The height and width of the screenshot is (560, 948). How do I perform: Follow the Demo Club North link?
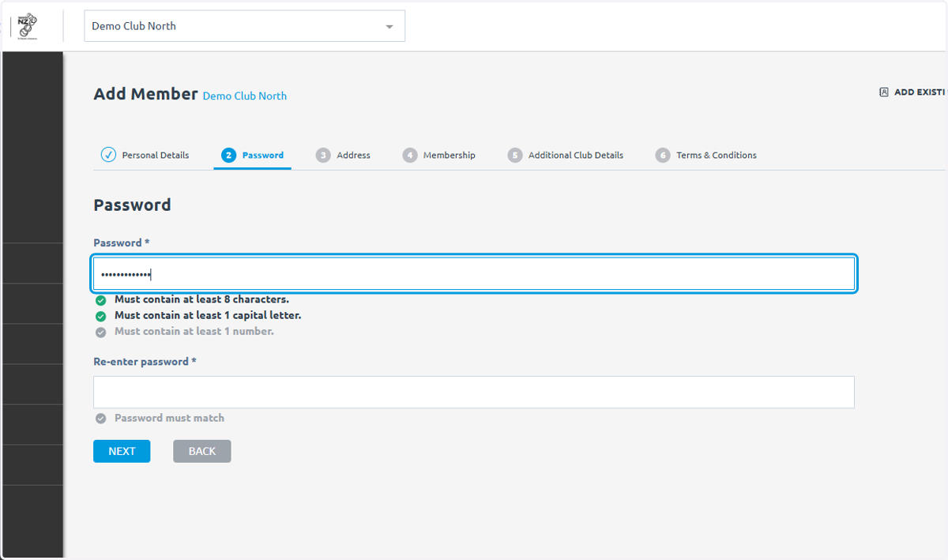point(245,96)
